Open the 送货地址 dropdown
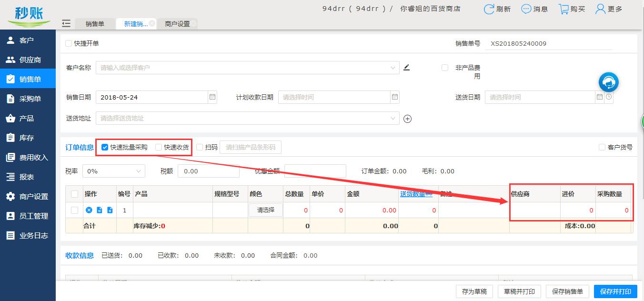The image size is (644, 301). click(x=392, y=119)
